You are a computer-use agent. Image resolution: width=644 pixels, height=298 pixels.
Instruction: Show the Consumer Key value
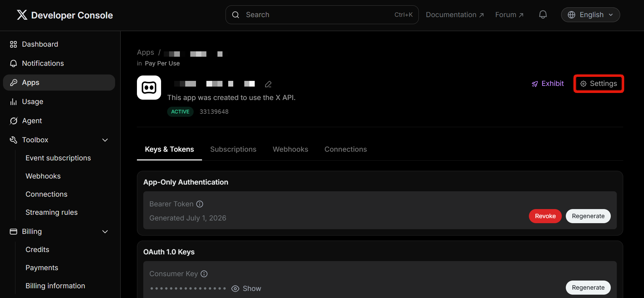tap(246, 289)
